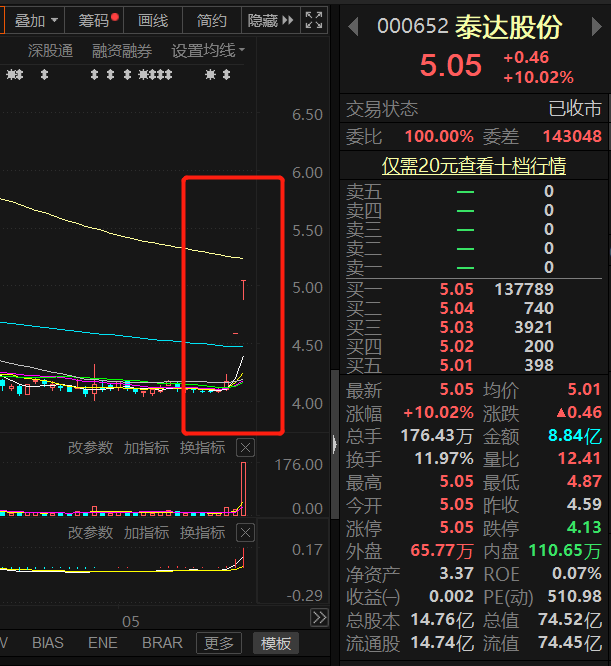
Task: Select the 画线 drawing tool
Action: 153,20
